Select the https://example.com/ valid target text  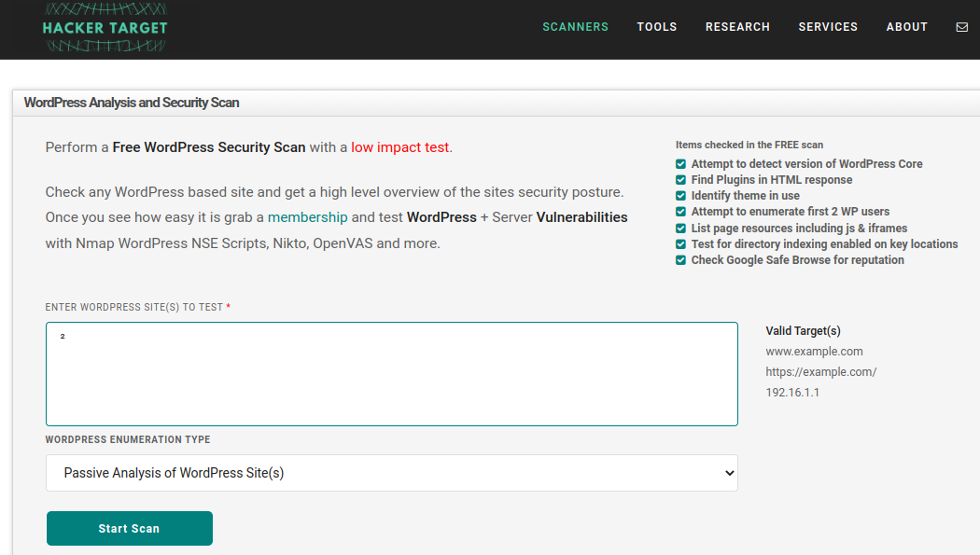[821, 372]
